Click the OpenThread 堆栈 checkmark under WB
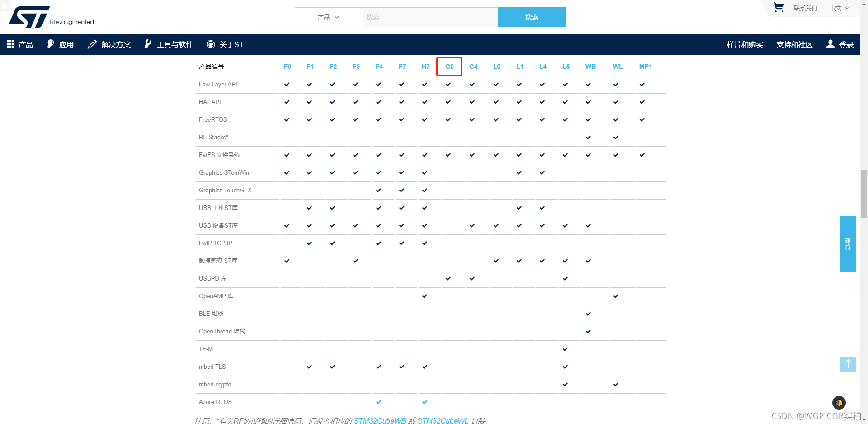Image resolution: width=868 pixels, height=424 pixels. (x=589, y=331)
